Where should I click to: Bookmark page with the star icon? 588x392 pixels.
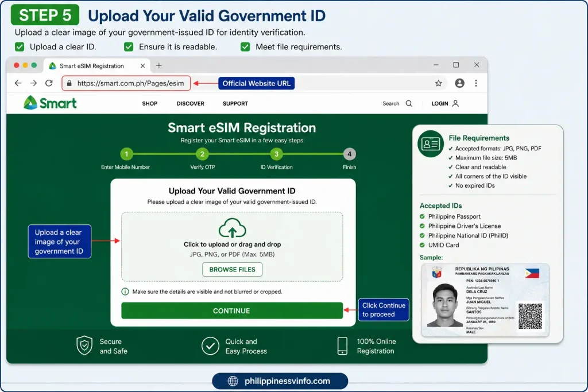438,83
